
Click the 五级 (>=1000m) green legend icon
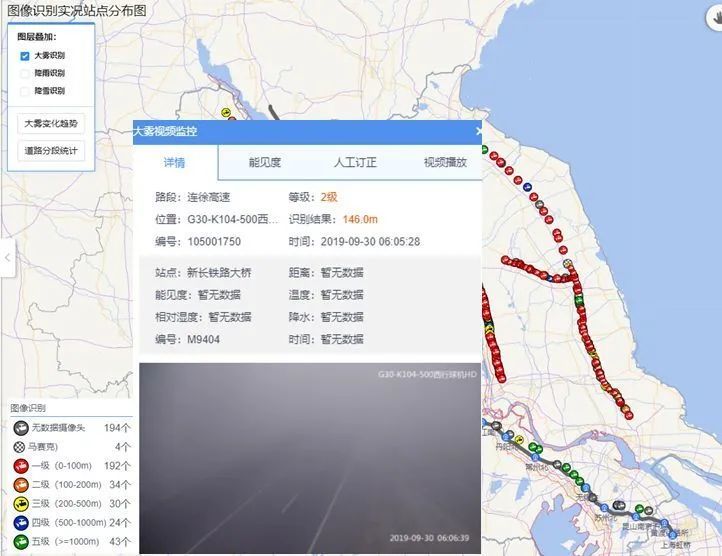point(21,542)
